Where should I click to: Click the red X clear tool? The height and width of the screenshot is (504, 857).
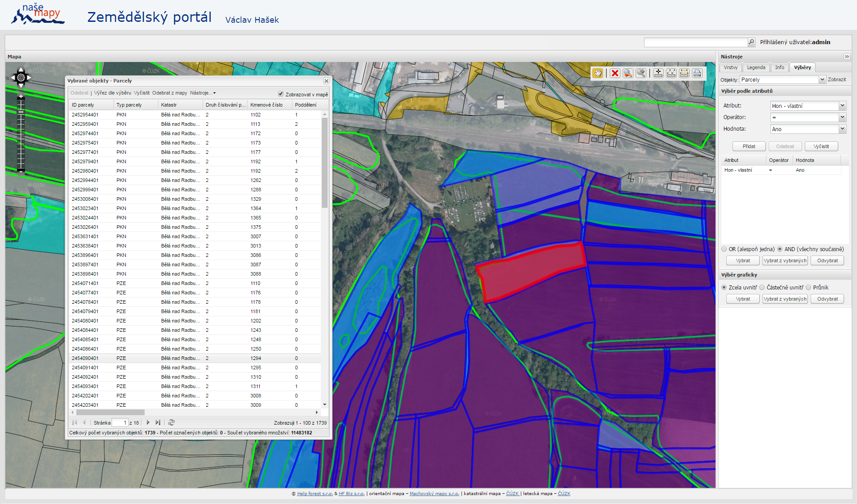click(x=615, y=73)
